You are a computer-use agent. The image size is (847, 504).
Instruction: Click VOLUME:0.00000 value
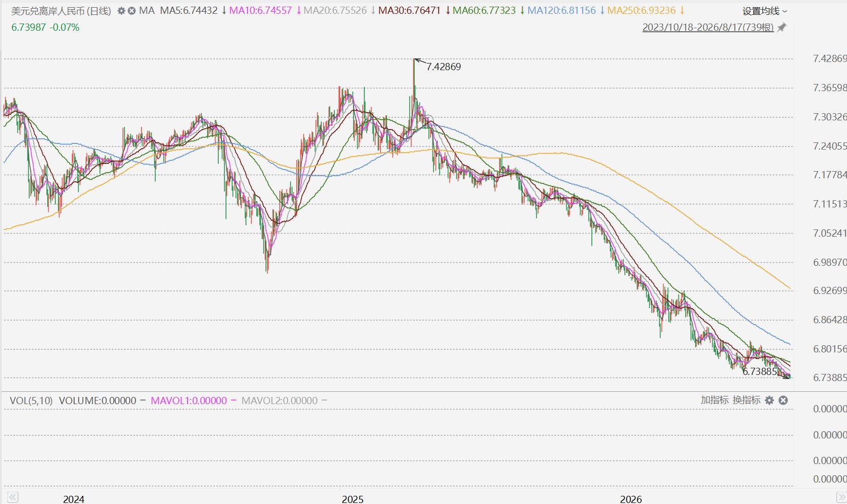pos(97,401)
